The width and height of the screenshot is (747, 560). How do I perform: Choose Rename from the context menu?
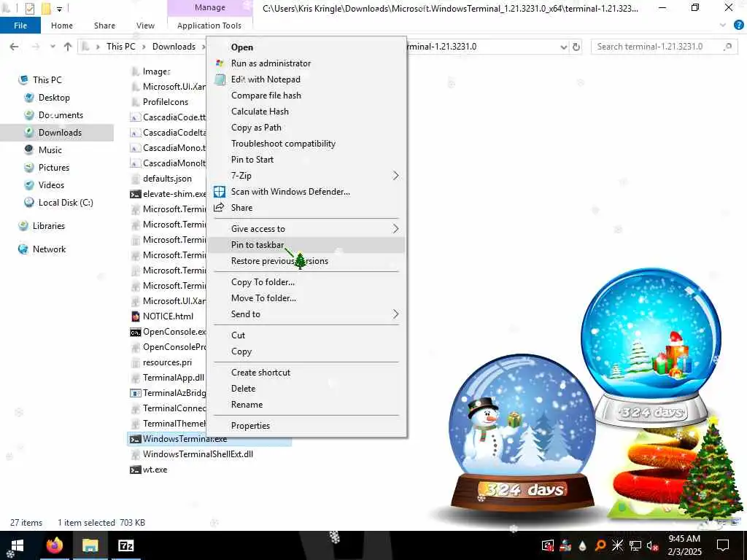click(307, 405)
